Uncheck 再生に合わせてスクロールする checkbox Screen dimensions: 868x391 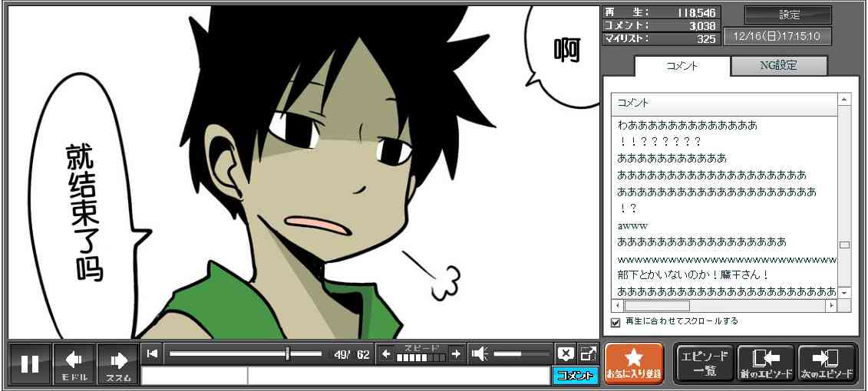[615, 322]
